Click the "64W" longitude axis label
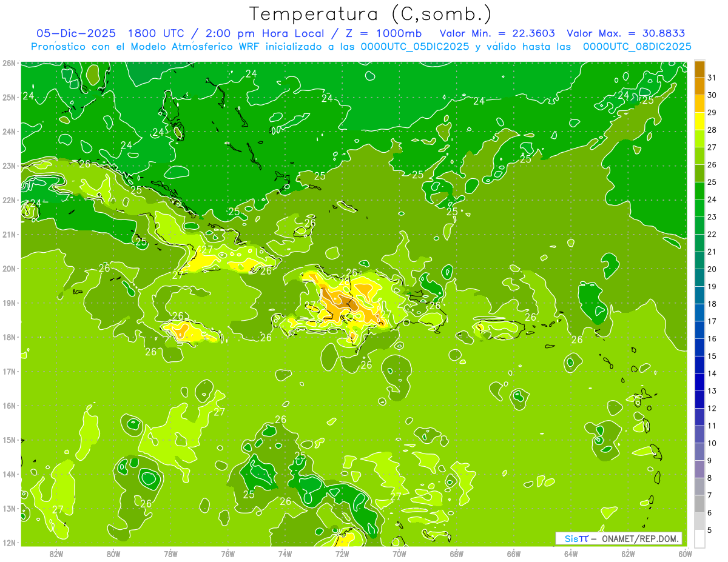This screenshot has width=728, height=562. point(571,554)
